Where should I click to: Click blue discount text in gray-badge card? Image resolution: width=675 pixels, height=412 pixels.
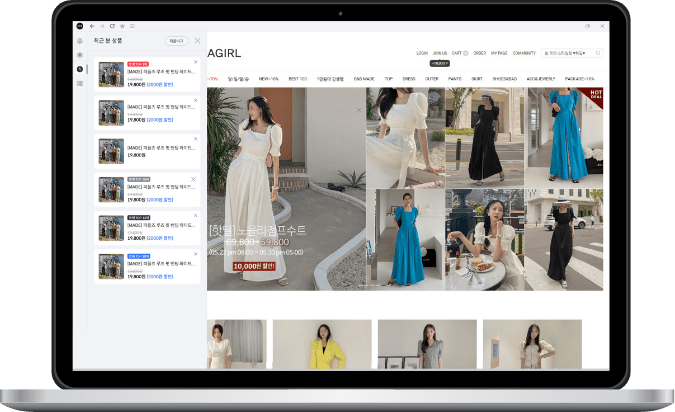[x=160, y=200]
